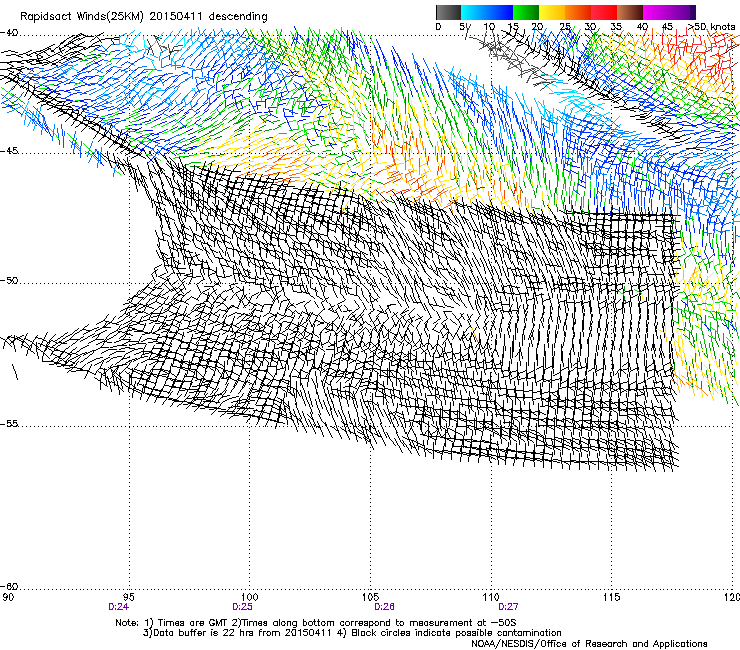Click the title 'Rapidsact Winds(25KM) 20150411 descending'

(x=143, y=17)
